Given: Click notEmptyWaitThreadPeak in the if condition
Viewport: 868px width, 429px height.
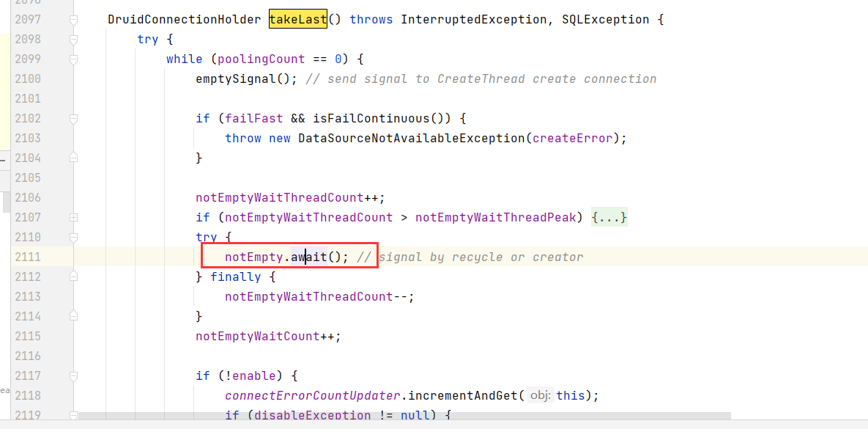Looking at the screenshot, I should pos(495,217).
